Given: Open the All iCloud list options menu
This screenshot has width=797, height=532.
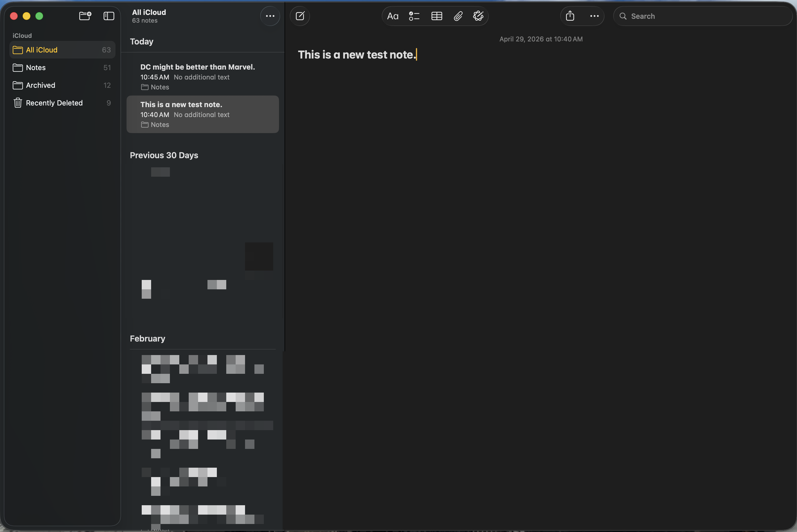Looking at the screenshot, I should (x=270, y=16).
